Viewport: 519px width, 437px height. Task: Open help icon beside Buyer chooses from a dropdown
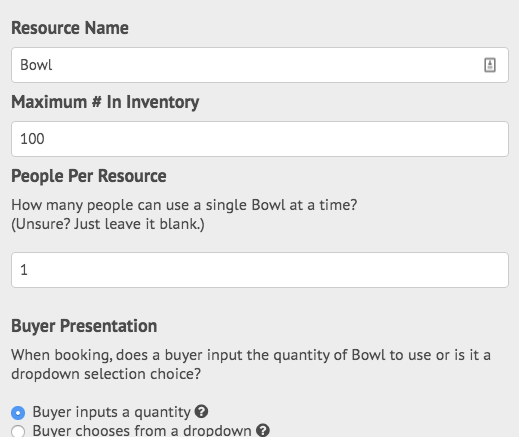click(263, 430)
